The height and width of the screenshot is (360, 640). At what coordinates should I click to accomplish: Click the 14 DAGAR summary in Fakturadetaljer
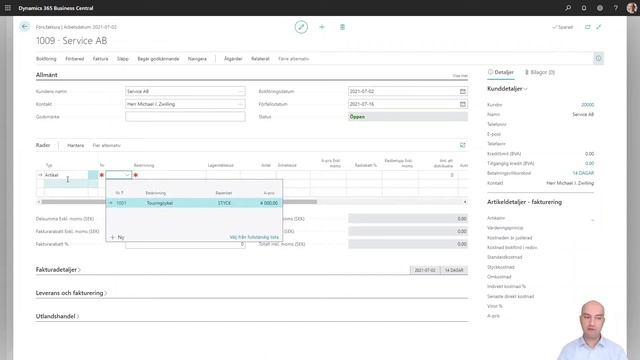click(x=454, y=270)
